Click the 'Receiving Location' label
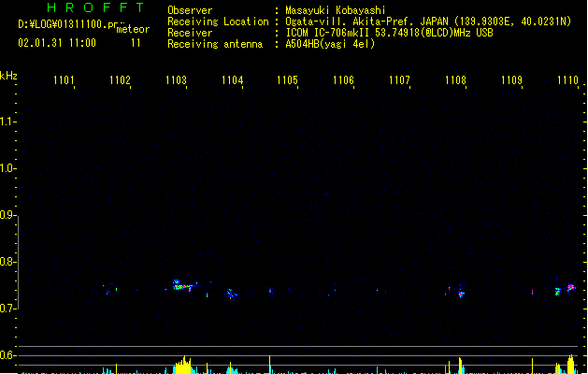The height and width of the screenshot is (374, 588). pyautogui.click(x=218, y=22)
